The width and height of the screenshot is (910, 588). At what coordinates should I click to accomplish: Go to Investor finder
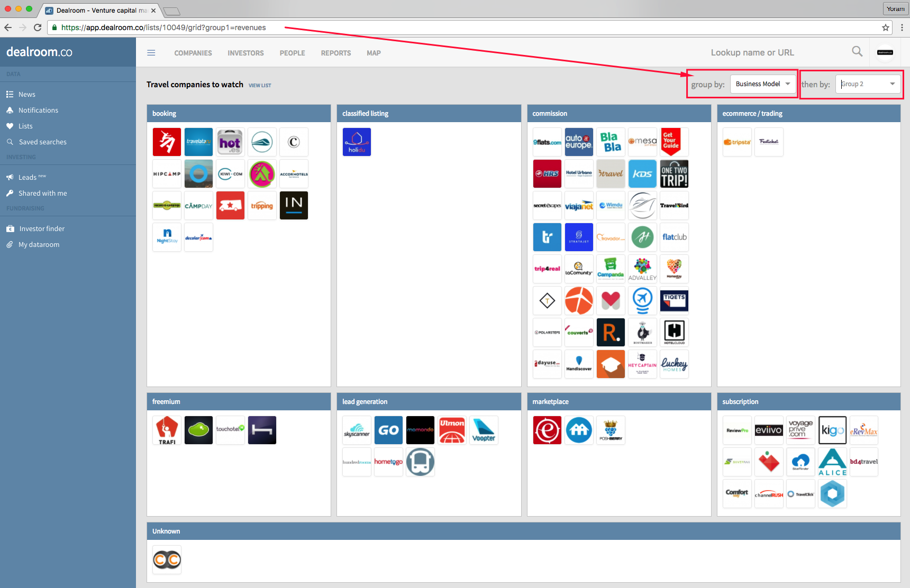pyautogui.click(x=42, y=228)
